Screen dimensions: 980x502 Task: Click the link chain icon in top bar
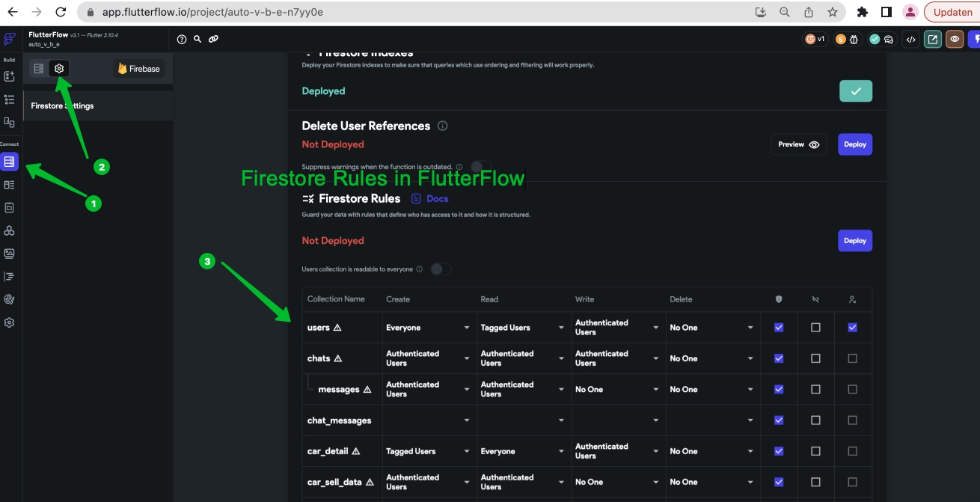coord(213,39)
